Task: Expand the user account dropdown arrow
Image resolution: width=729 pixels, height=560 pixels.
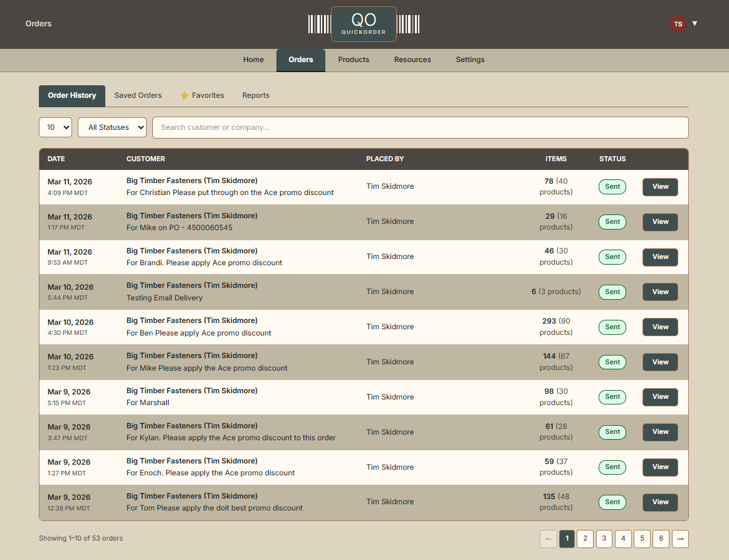Action: pyautogui.click(x=695, y=24)
